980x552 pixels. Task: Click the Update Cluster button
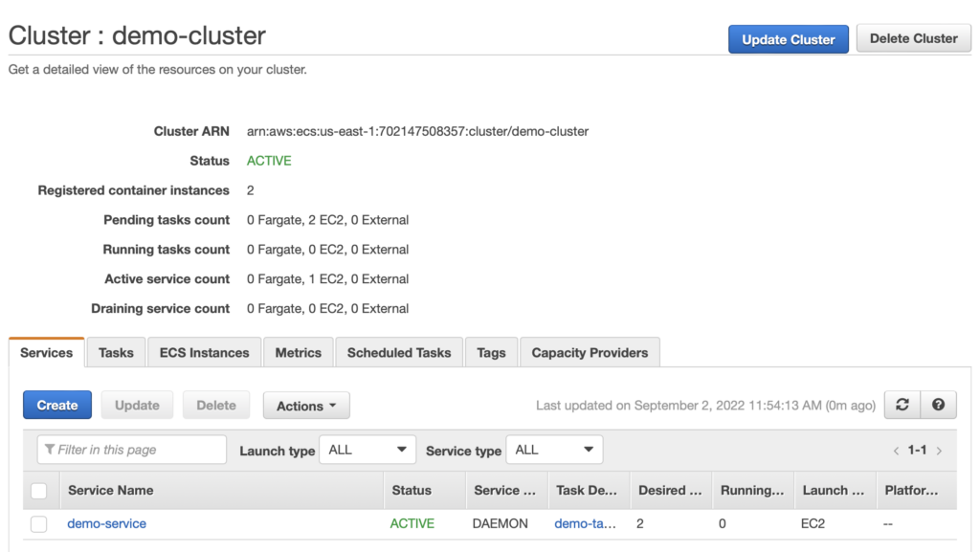click(x=789, y=39)
